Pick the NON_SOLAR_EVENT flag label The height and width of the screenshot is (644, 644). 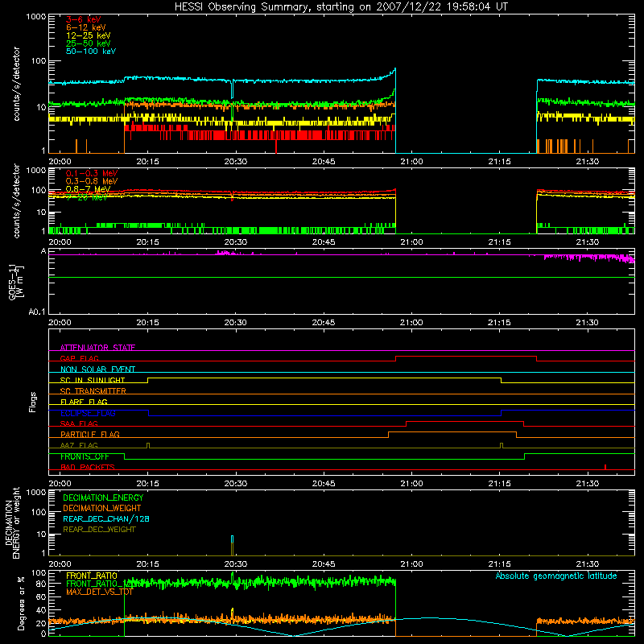tap(97, 369)
